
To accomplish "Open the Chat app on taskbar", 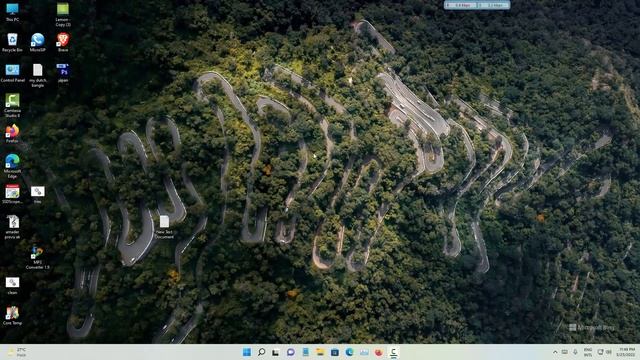I will tap(291, 352).
